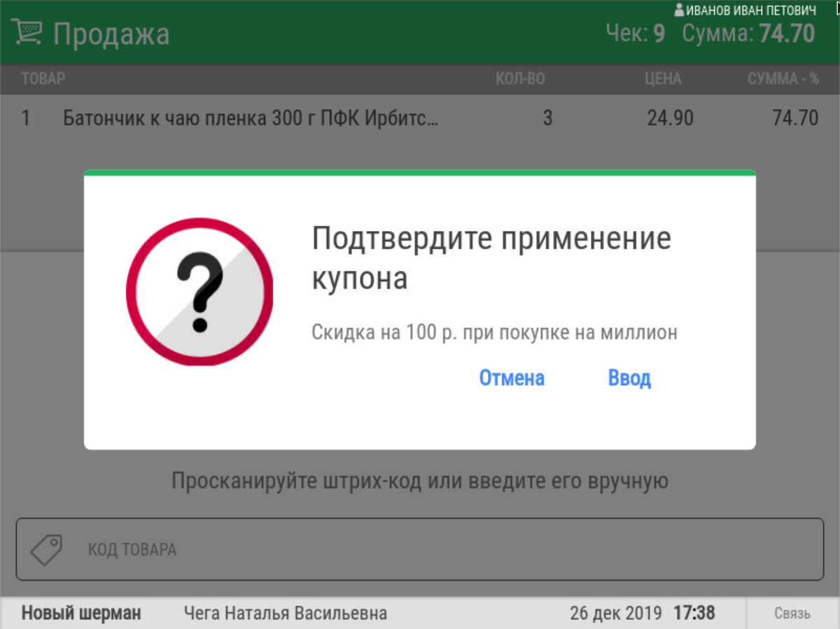
Task: Click the price value 24.90
Action: pos(671,118)
